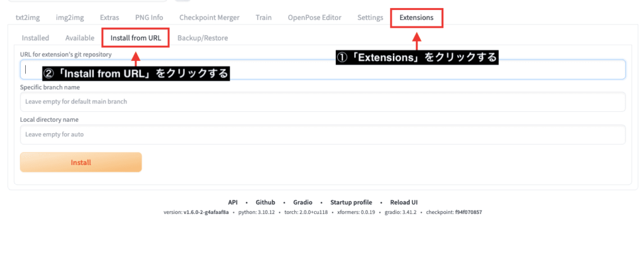The image size is (644, 253).
Task: Select the Install from URL sub-tab
Action: tap(136, 38)
